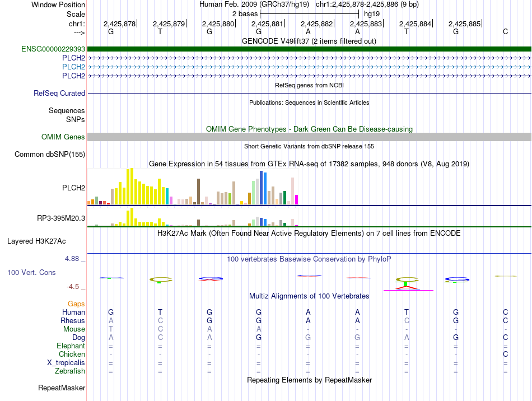This screenshot has height=401, width=532.
Task: Click the gray OMIM Genes bar
Action: click(x=309, y=137)
